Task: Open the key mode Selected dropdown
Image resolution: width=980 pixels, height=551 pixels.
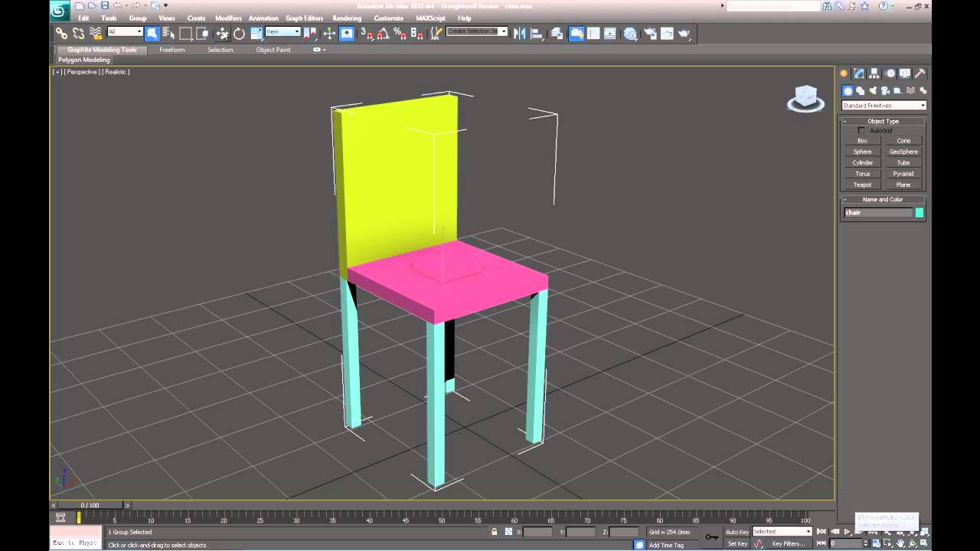Action: 782,531
